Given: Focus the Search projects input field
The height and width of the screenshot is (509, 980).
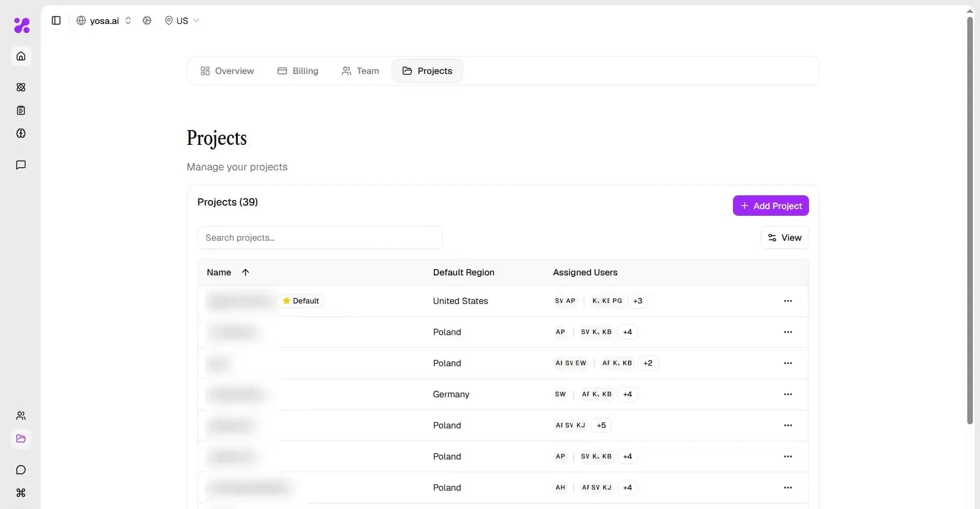Looking at the screenshot, I should point(320,238).
